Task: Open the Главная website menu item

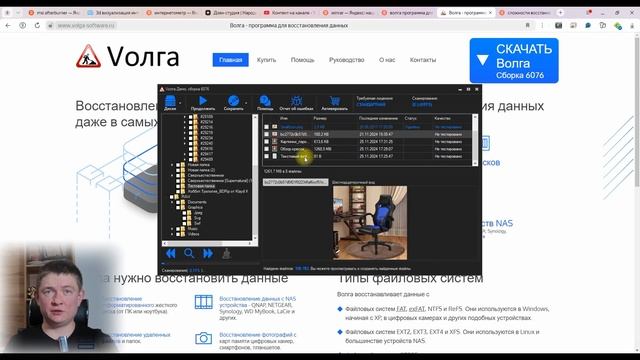Action: pyautogui.click(x=231, y=60)
